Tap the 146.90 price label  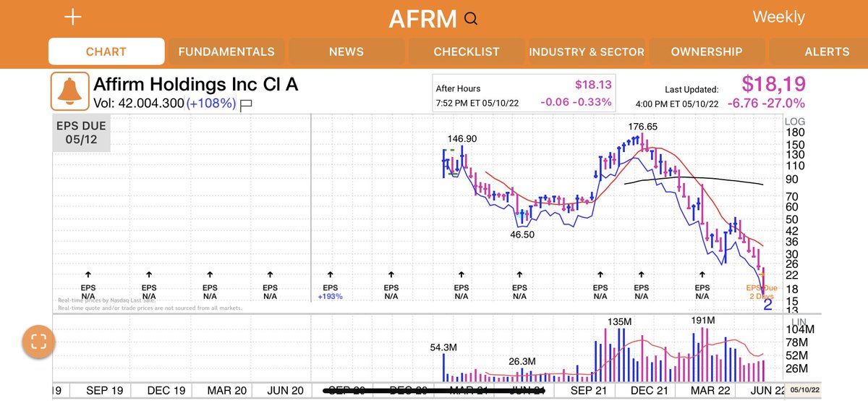(462, 138)
